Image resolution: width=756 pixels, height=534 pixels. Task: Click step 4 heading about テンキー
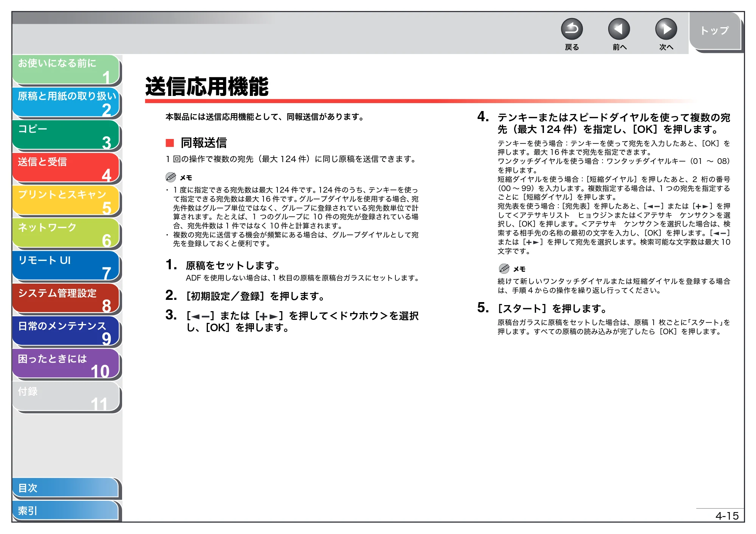(614, 123)
